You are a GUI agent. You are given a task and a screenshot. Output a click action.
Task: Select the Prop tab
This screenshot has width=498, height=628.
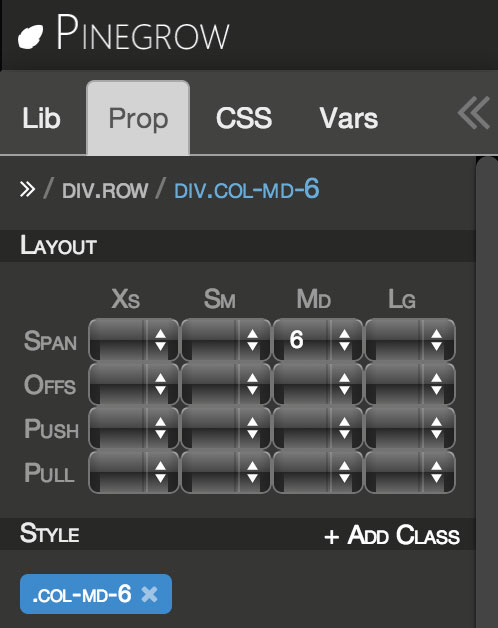pos(138,118)
